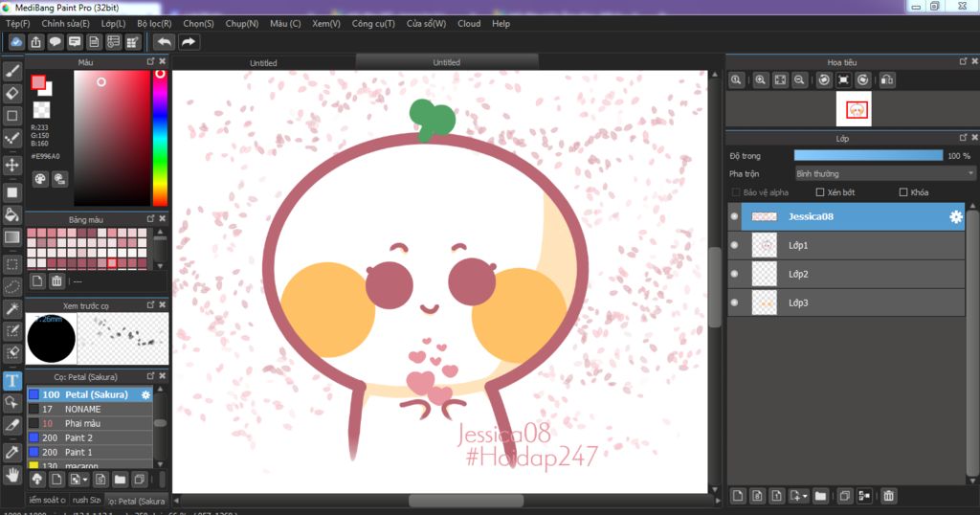
Task: Open Petal (Sakura) brush settings gear
Action: coord(145,395)
